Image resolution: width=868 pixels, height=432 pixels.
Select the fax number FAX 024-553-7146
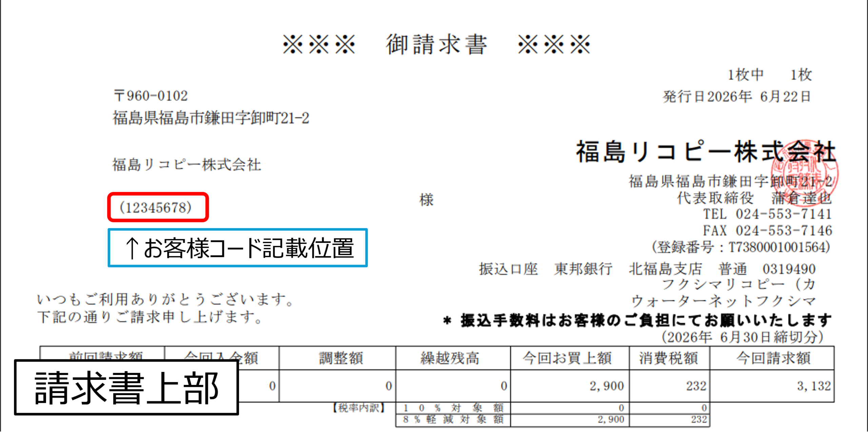767,231
